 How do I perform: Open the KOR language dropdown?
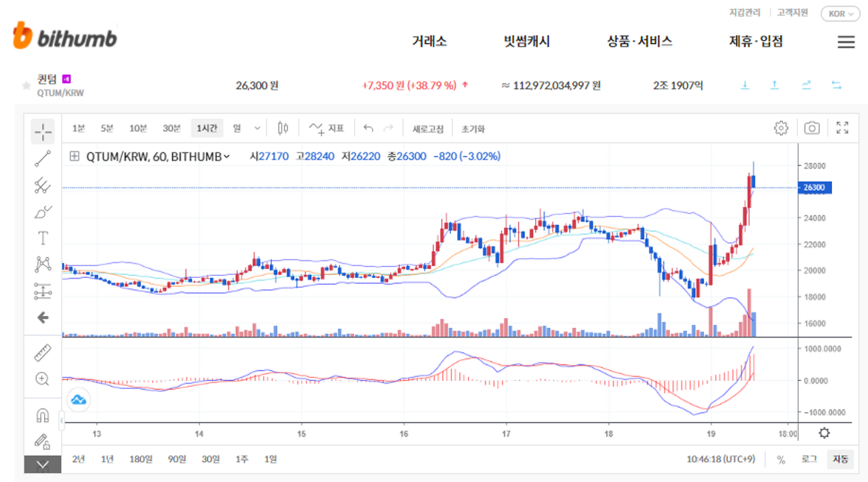[841, 14]
